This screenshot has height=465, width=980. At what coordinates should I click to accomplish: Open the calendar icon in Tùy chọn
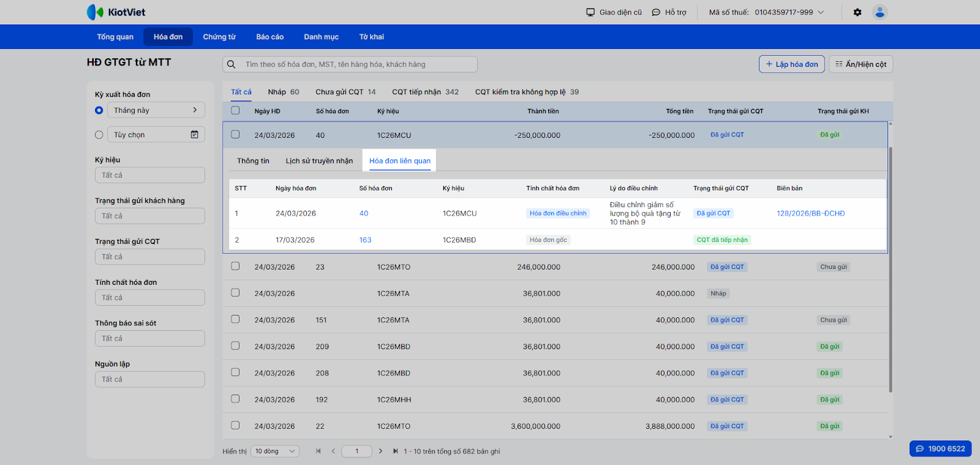(194, 135)
